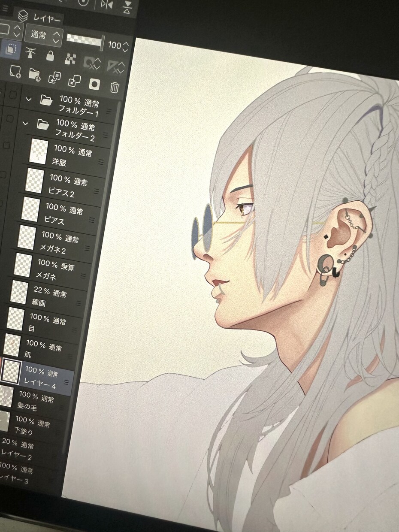Select the メガネ2 layer thumbnail

pos(27,237)
